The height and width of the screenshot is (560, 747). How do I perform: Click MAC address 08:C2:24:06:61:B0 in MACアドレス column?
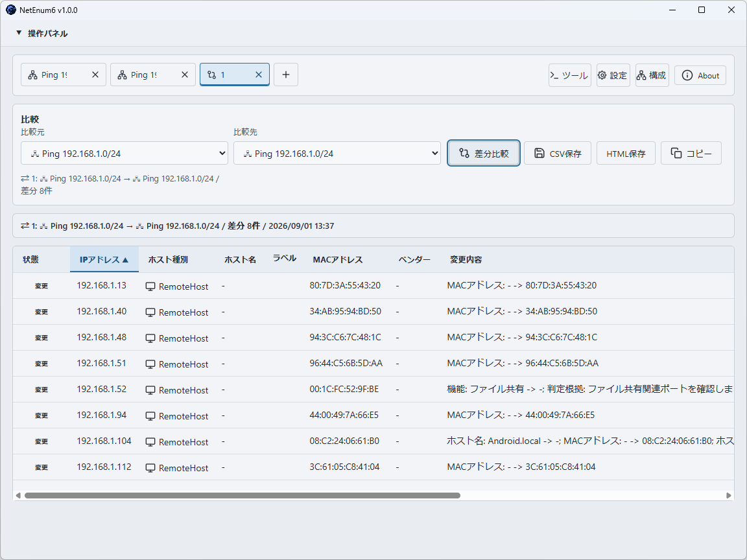point(344,441)
